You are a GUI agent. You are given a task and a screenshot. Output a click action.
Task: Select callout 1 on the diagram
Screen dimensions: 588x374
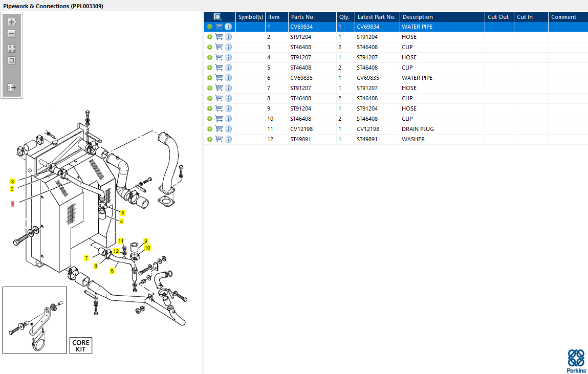(x=12, y=204)
